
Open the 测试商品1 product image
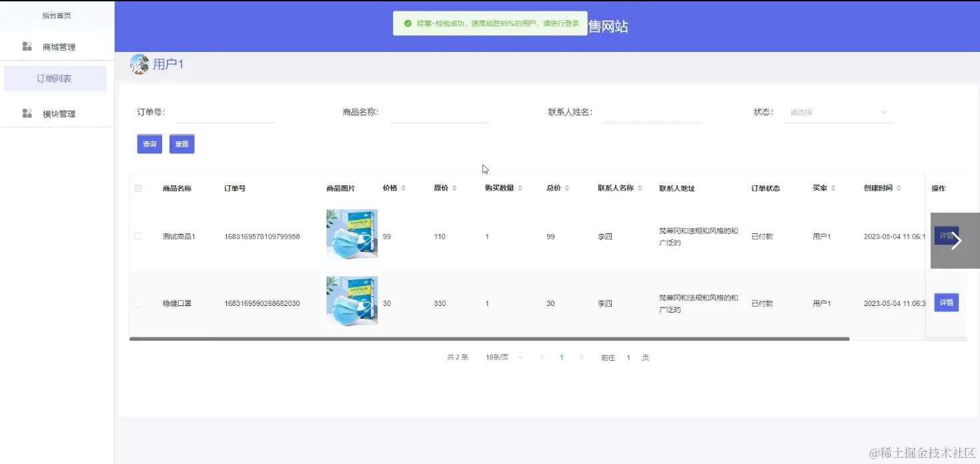tap(352, 234)
